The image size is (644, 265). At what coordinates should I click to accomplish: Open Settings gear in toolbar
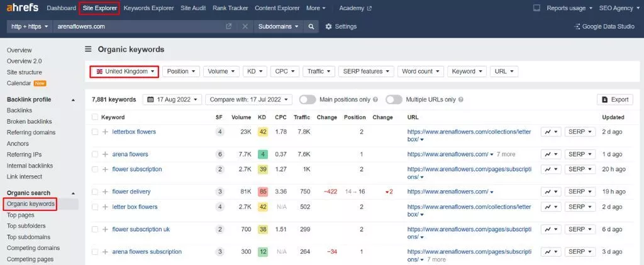pos(341,26)
